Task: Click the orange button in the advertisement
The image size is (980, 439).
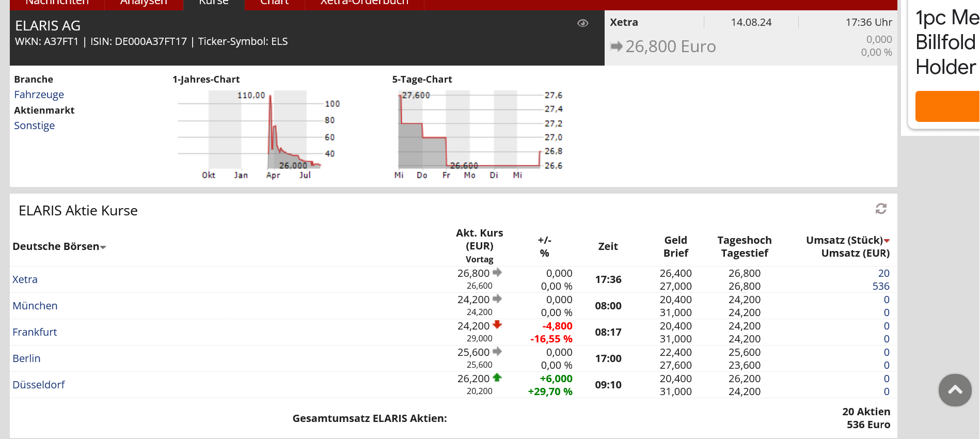Action: point(947,106)
